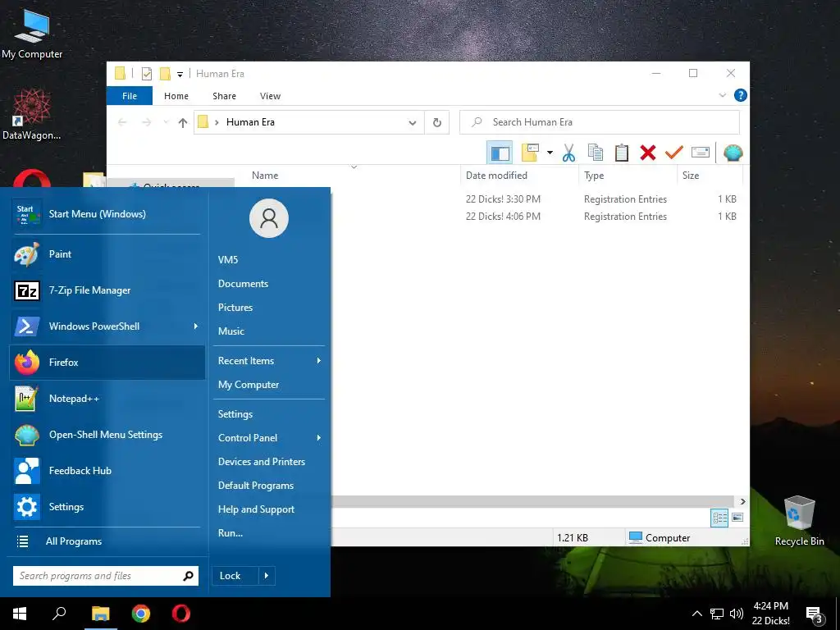Sort by Date modified column header
This screenshot has height=630, width=840.
pos(518,176)
